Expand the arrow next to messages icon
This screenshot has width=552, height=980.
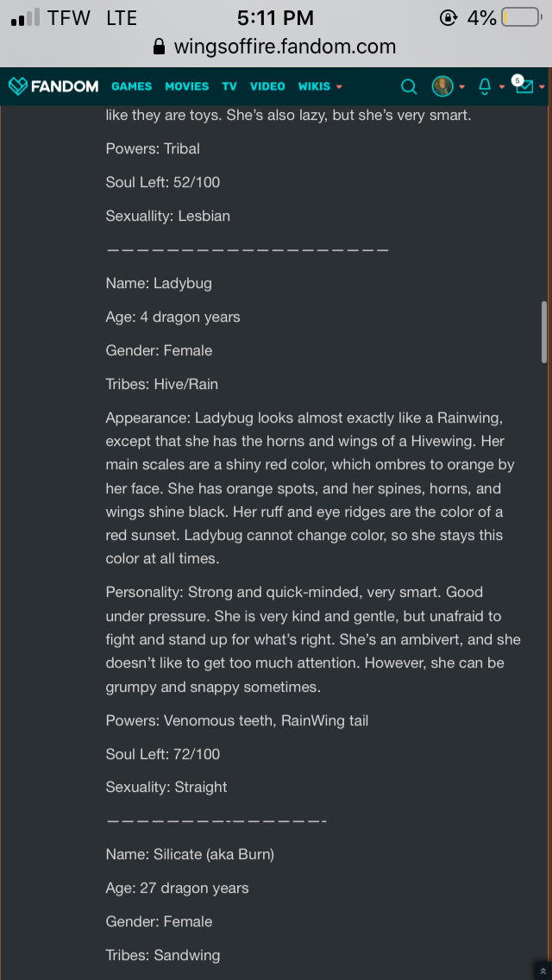click(542, 87)
